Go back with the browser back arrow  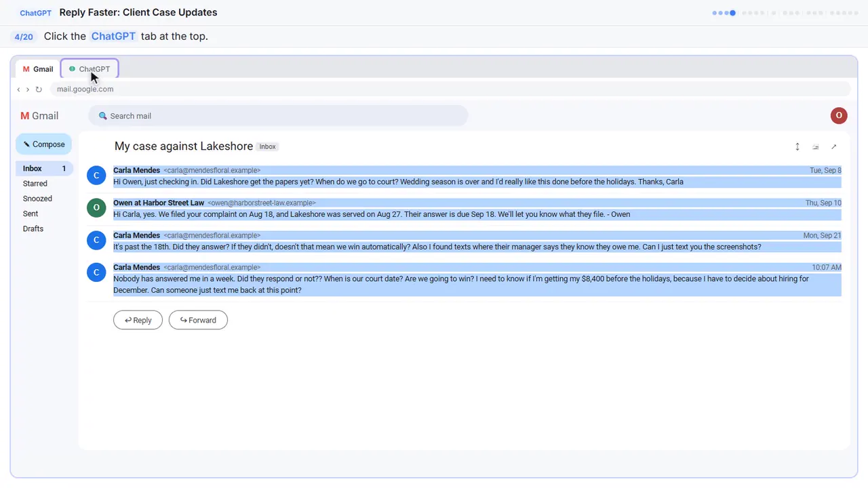click(18, 89)
